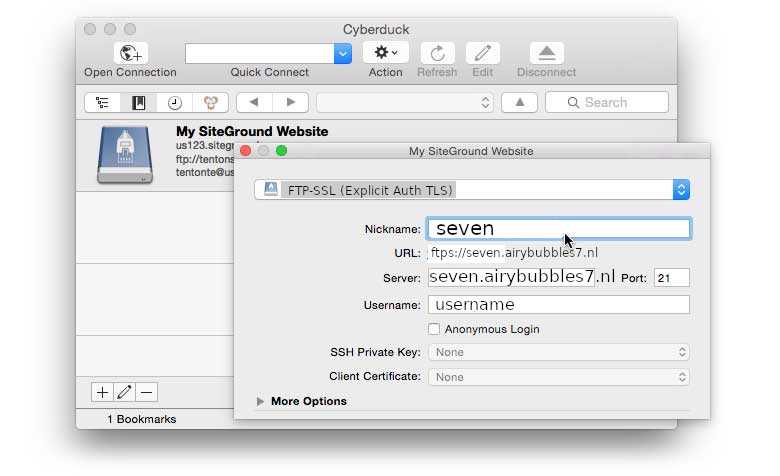This screenshot has height=476, width=780.
Task: Click the Refresh toolbar icon
Action: pos(437,53)
